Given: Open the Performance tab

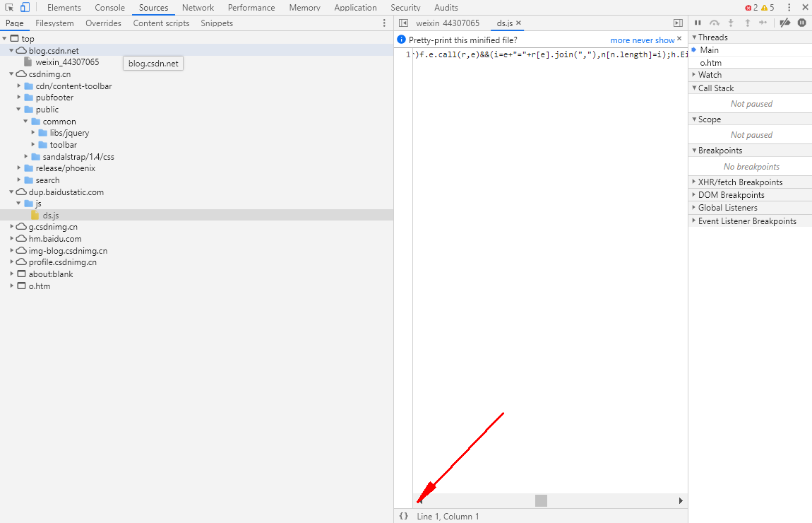Looking at the screenshot, I should pyautogui.click(x=251, y=8).
